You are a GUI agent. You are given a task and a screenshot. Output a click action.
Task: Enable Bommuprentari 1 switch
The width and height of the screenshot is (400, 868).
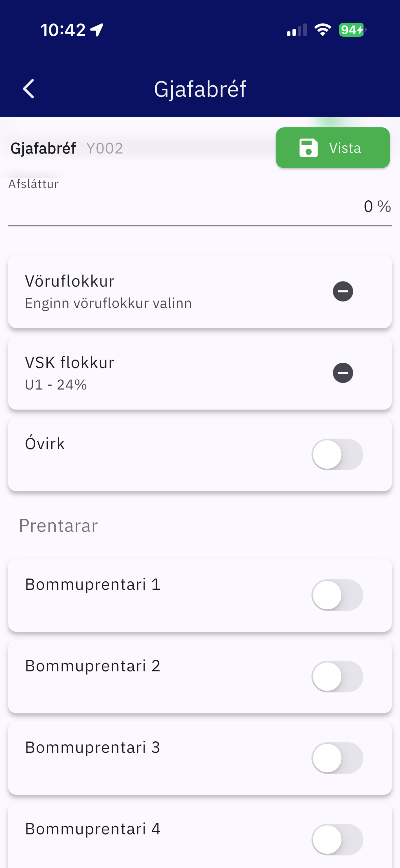pos(337,595)
